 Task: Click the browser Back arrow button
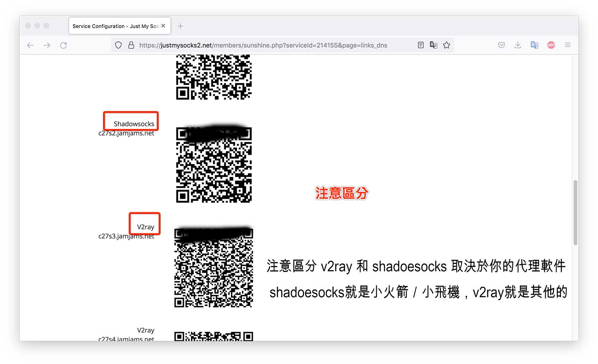(30, 45)
